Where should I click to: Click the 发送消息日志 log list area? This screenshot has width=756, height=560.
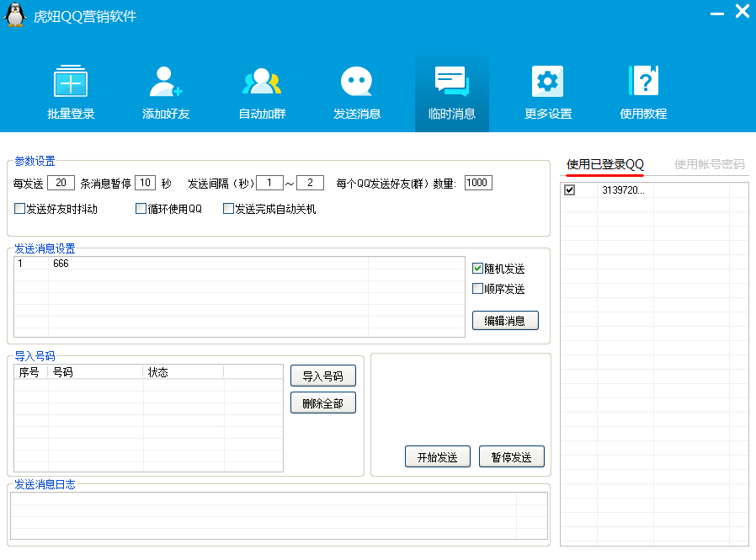click(279, 515)
